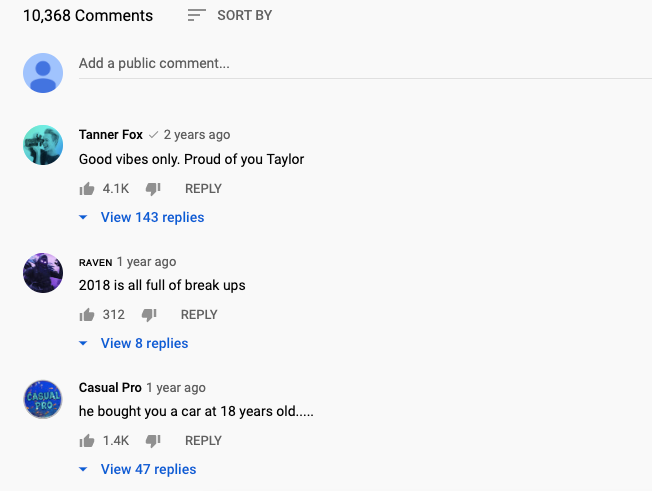The height and width of the screenshot is (491, 652).
Task: Click Casual Pro's avatar image
Action: click(x=43, y=398)
